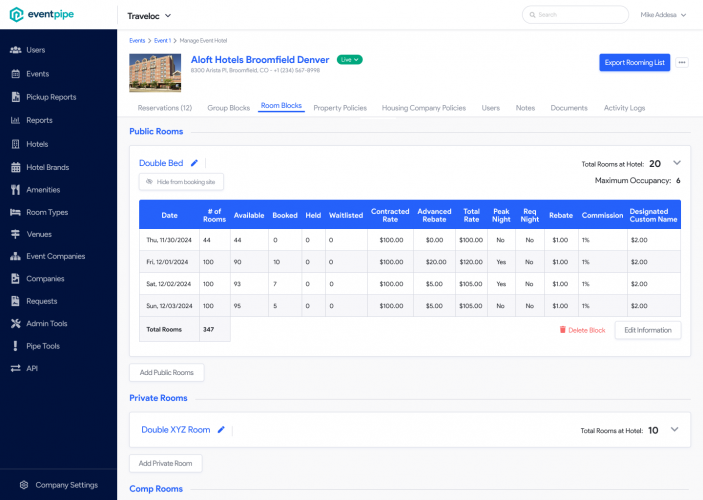Click $20.00 advanced rebate cell
Viewport: 703px width, 500px height.
tap(436, 262)
